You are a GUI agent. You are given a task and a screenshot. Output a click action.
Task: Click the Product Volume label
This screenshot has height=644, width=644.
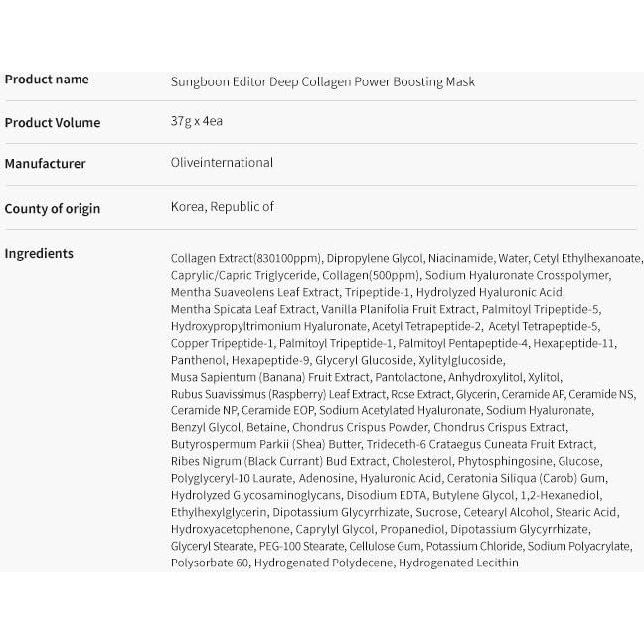click(x=53, y=123)
